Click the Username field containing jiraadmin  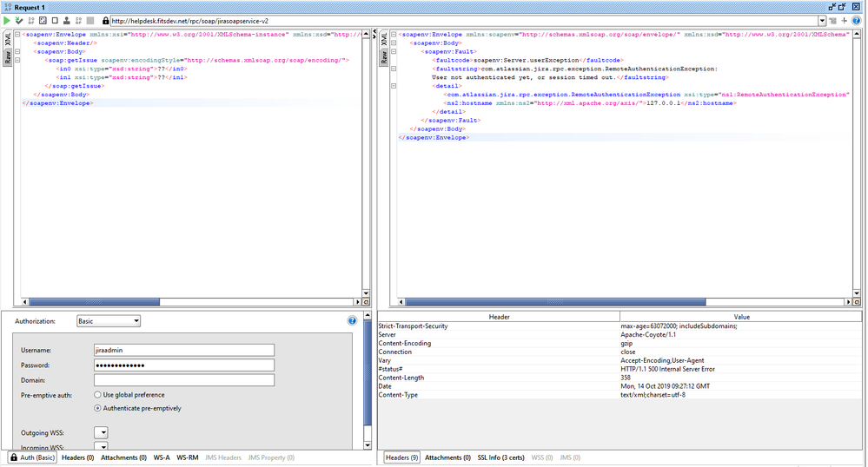[x=184, y=351]
